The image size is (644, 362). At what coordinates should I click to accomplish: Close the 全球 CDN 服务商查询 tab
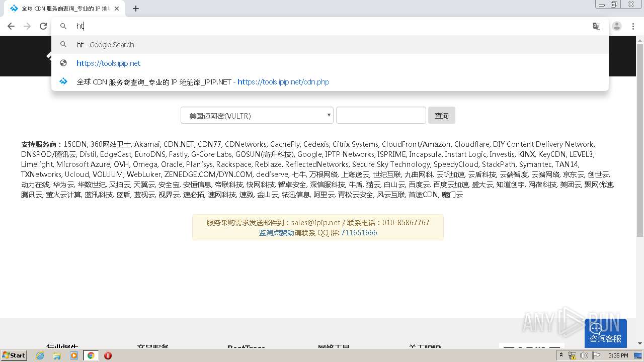click(117, 9)
